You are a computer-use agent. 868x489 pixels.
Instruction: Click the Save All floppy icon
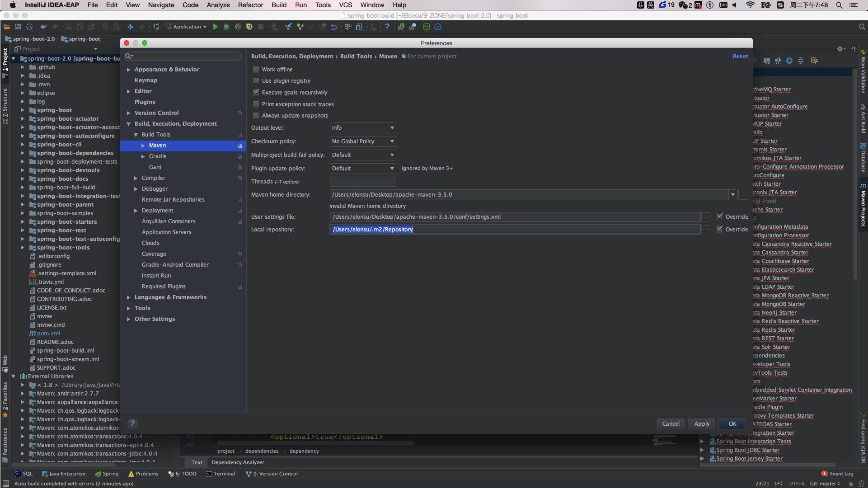pos(18,27)
